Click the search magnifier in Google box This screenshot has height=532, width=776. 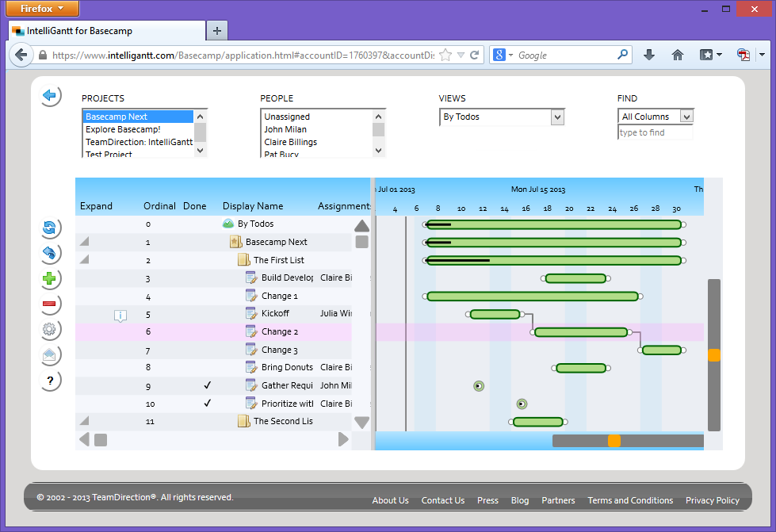pos(622,55)
